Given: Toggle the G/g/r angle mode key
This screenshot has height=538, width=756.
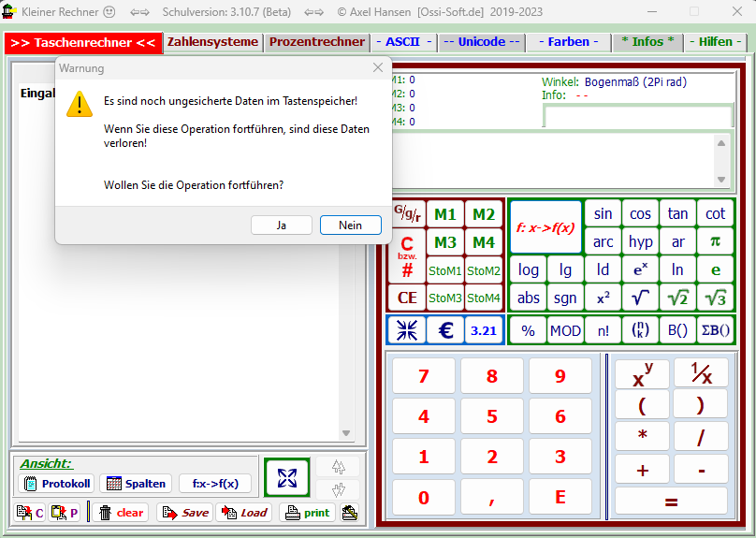Looking at the screenshot, I should (x=407, y=213).
